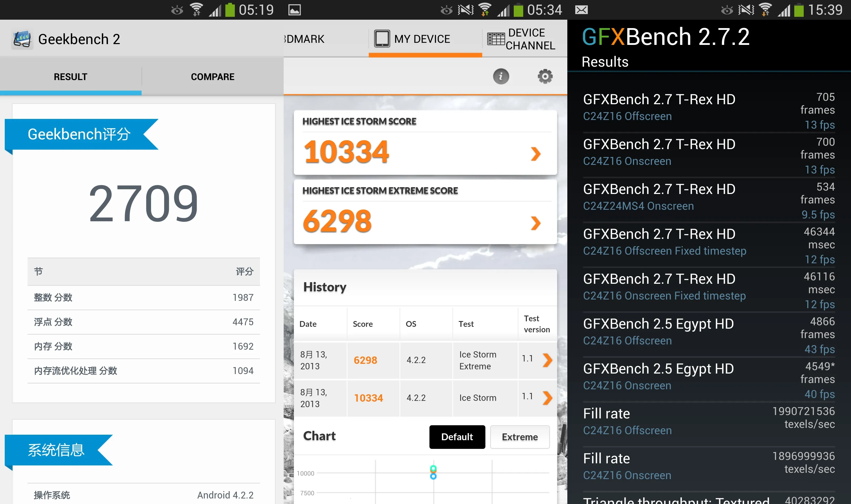The width and height of the screenshot is (851, 504).
Task: Tap the Date column header in History
Action: click(308, 324)
